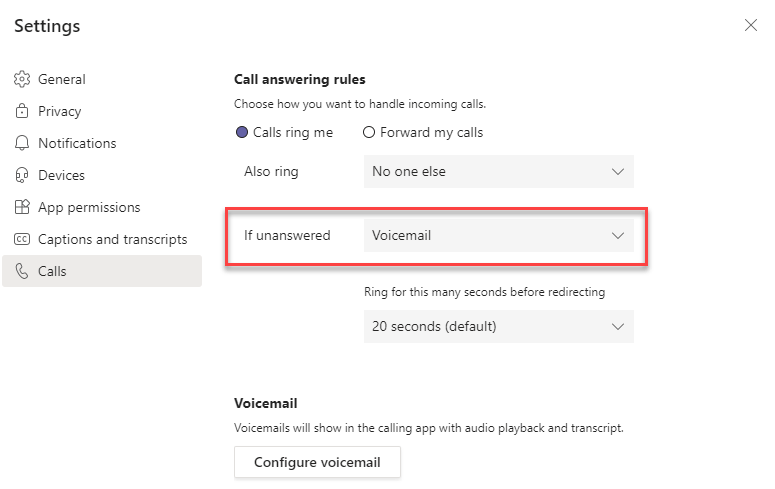
Task: Click the Captions CC icon
Action: pos(21,240)
